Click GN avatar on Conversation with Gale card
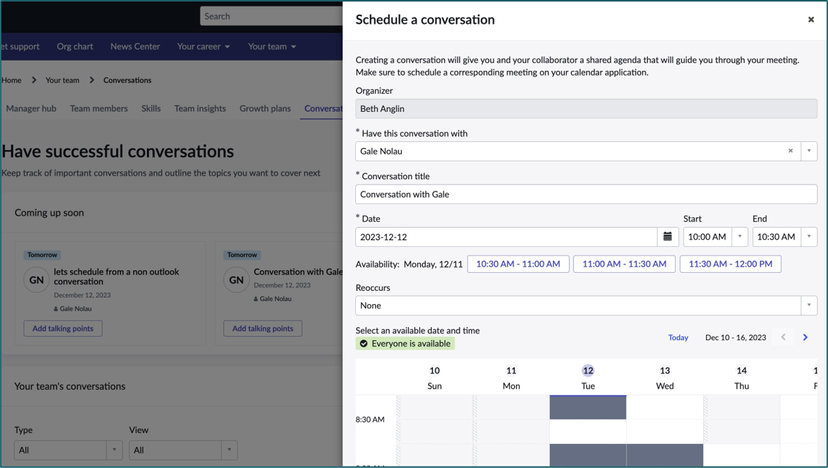 pos(236,280)
